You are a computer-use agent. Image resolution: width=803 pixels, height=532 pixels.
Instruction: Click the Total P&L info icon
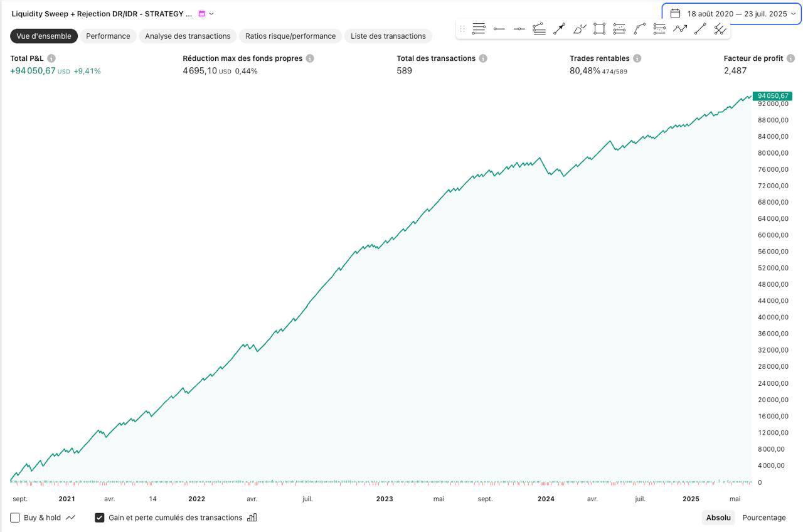click(x=51, y=58)
